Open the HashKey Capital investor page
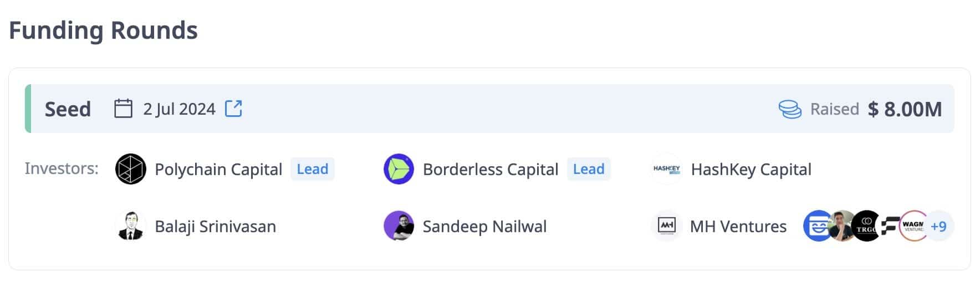Image resolution: width=980 pixels, height=287 pixels. (x=751, y=169)
